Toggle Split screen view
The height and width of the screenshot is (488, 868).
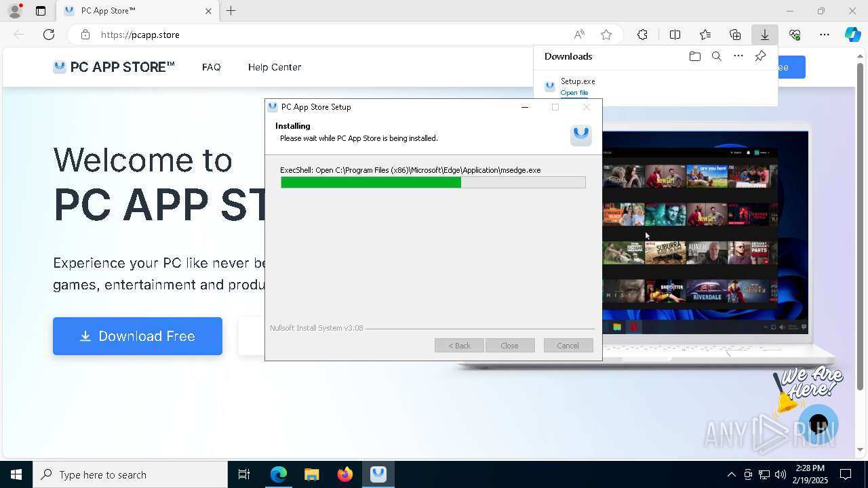point(675,35)
